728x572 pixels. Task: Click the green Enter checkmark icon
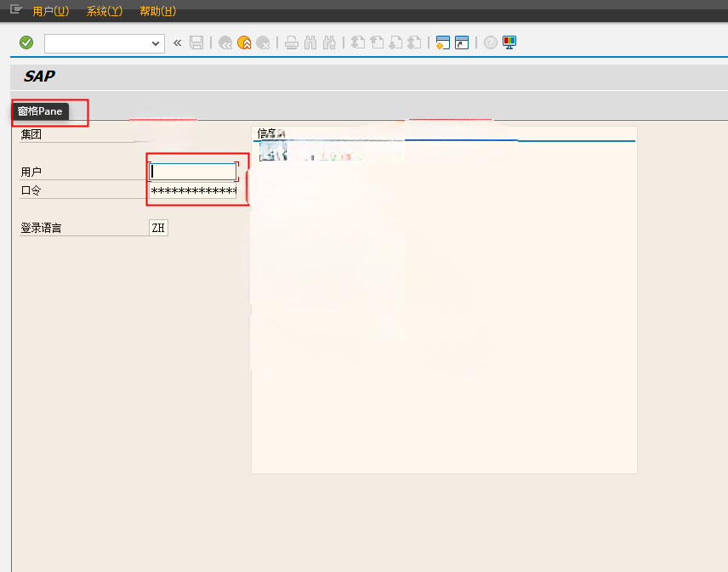26,42
